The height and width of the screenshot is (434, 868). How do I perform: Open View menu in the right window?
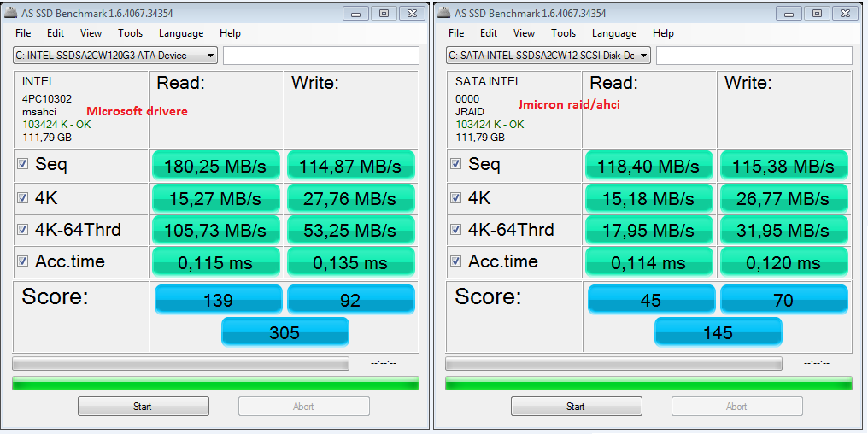pos(524,33)
